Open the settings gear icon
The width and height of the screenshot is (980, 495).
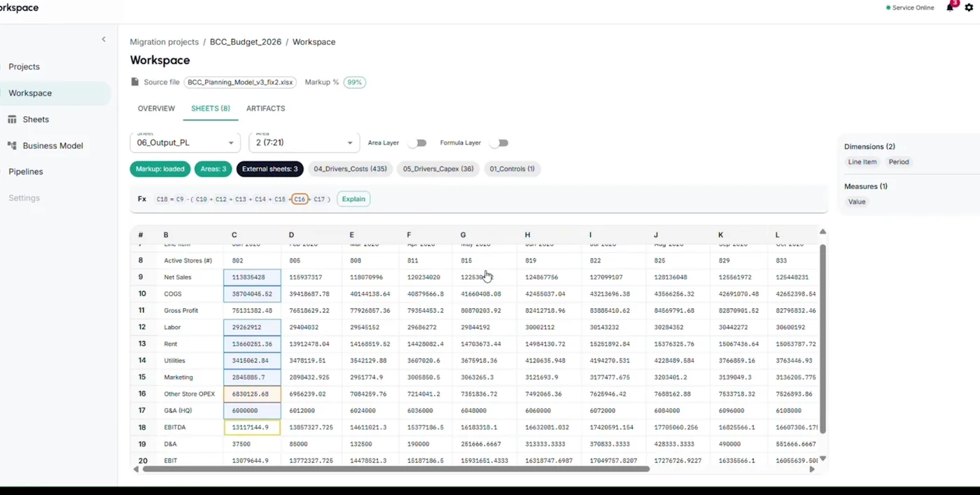tap(969, 8)
